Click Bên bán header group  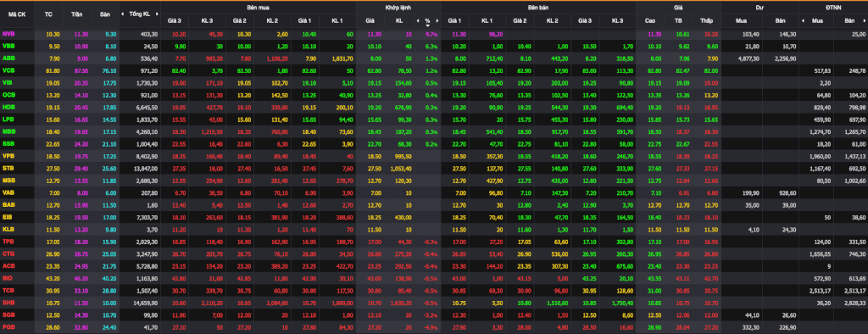[538, 7]
